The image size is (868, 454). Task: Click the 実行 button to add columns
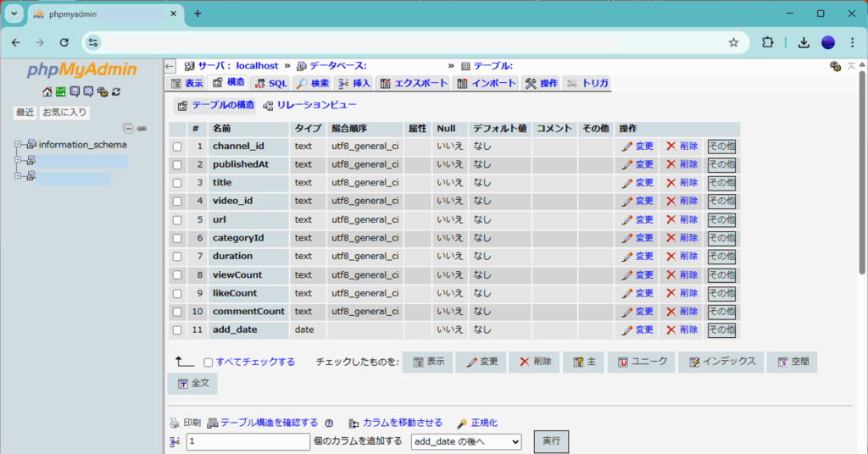[x=551, y=441]
